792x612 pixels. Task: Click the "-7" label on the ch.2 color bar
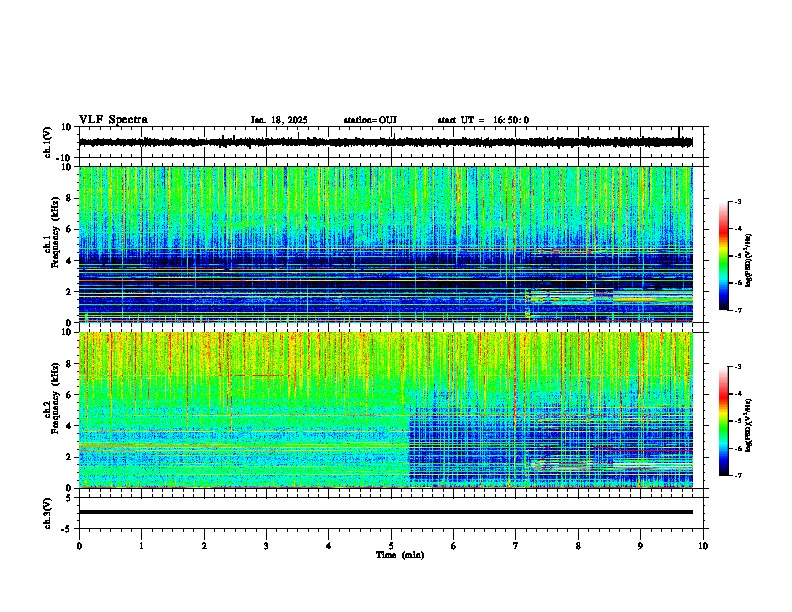pyautogui.click(x=737, y=475)
